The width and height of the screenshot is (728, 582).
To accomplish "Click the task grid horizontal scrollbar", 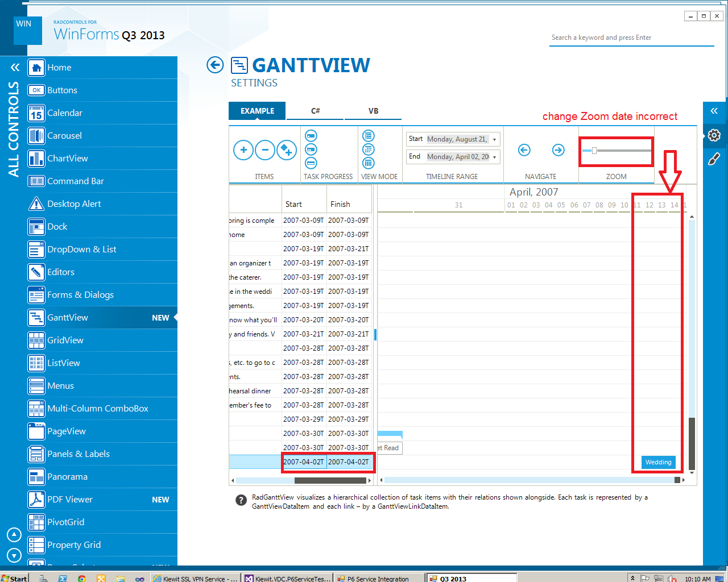I will (301, 480).
